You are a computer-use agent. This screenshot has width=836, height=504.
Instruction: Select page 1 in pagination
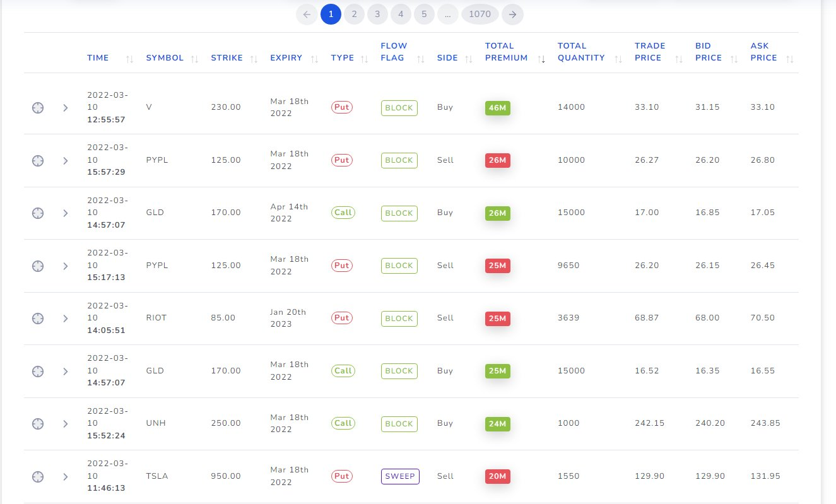[x=331, y=14]
